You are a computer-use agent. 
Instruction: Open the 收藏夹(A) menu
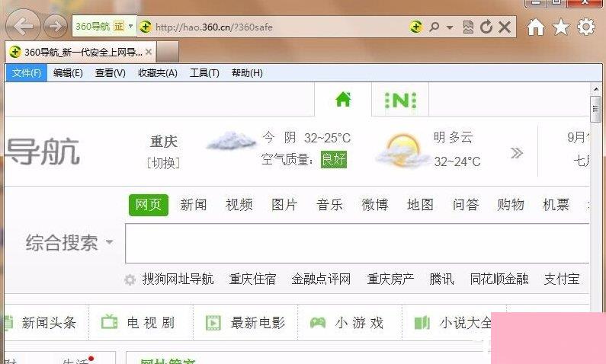click(158, 73)
